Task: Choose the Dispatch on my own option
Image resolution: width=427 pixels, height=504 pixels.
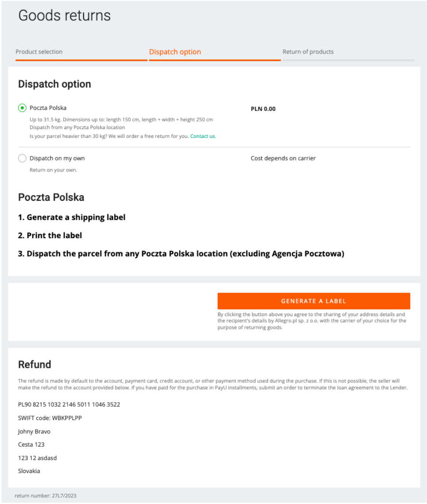Action: 22,158
